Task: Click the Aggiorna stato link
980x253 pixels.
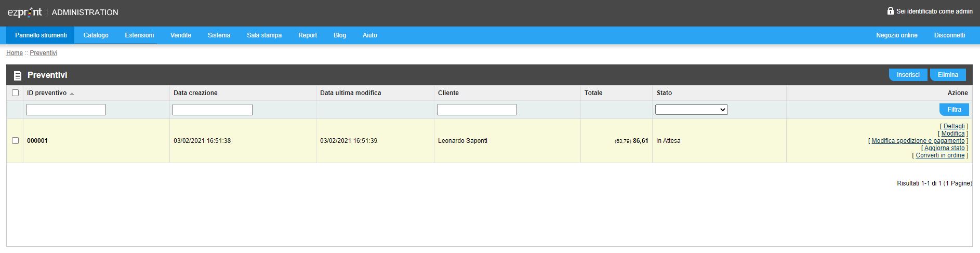Action: 945,148
